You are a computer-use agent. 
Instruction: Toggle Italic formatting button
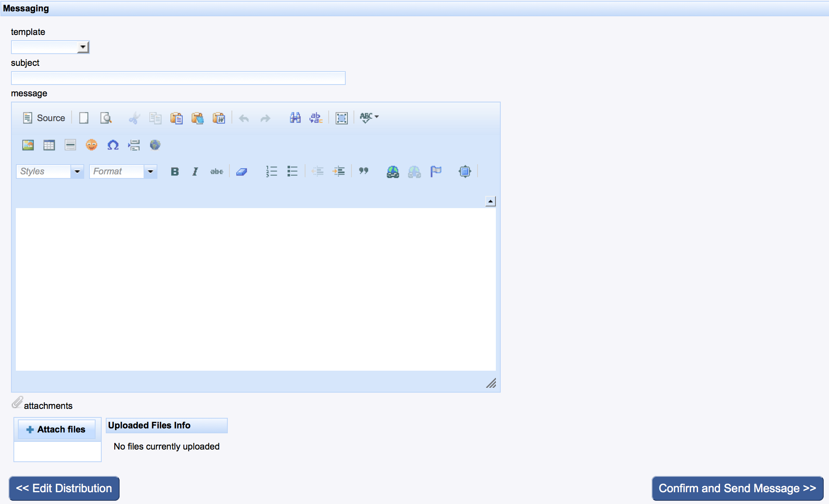[195, 172]
